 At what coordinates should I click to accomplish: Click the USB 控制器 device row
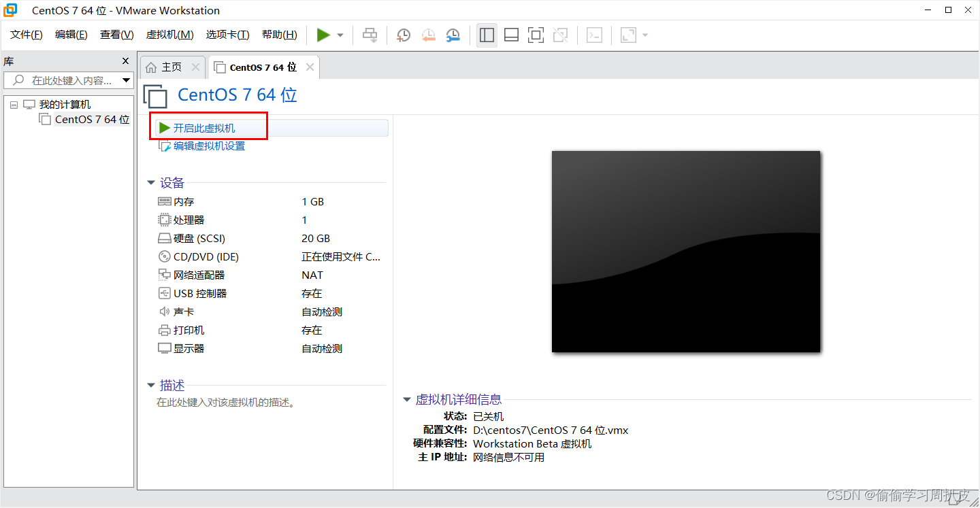pos(271,294)
